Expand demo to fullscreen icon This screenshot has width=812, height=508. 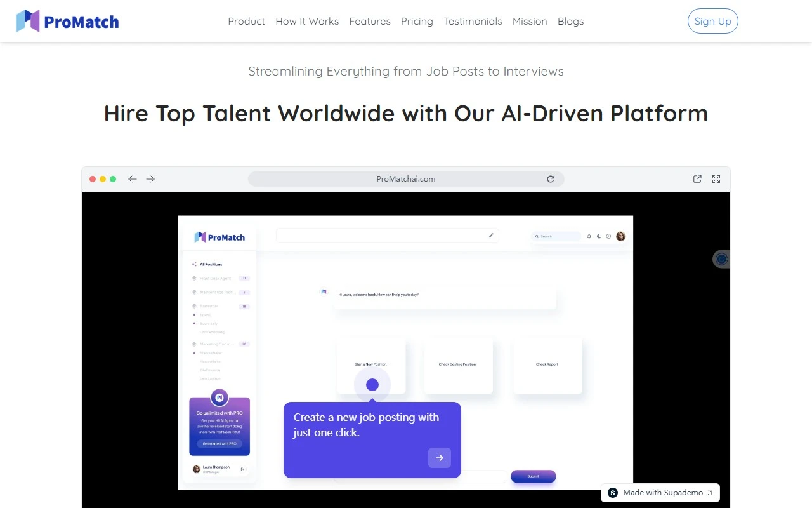(x=716, y=179)
